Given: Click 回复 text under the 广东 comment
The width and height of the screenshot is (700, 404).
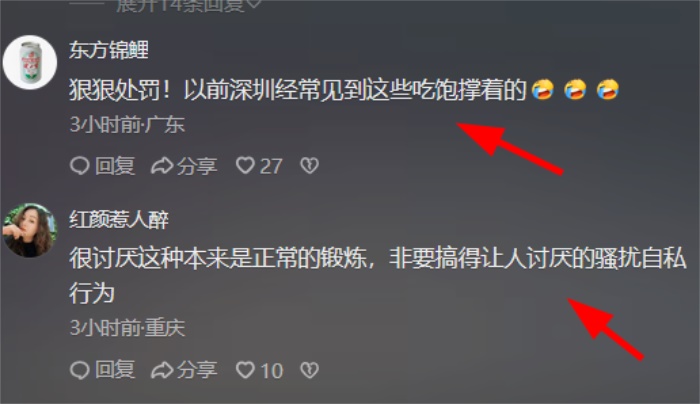Looking at the screenshot, I should 115,166.
